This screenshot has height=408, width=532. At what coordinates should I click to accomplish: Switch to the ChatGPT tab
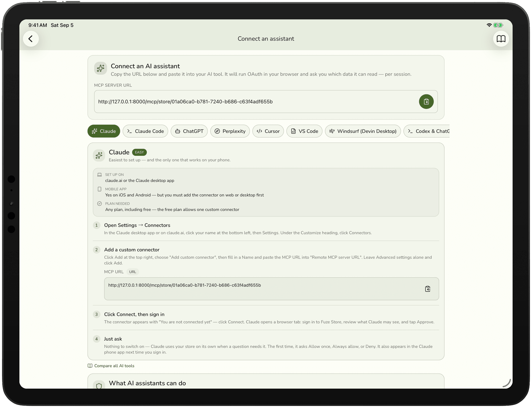[x=189, y=131]
